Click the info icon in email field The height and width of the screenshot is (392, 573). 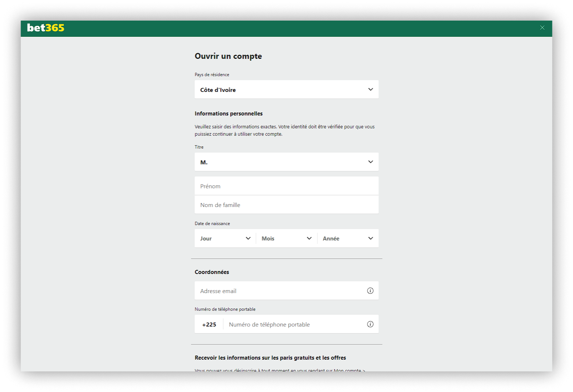pyautogui.click(x=370, y=291)
